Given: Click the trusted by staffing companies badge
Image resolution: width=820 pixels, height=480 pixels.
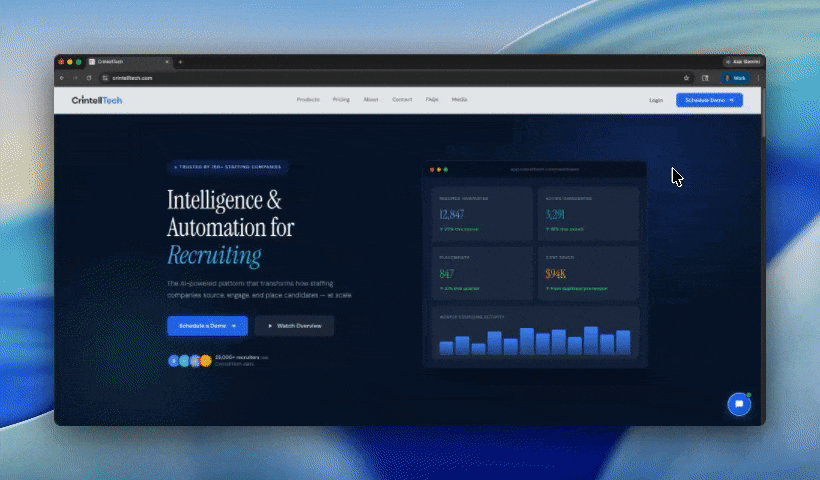Looking at the screenshot, I should [x=227, y=167].
